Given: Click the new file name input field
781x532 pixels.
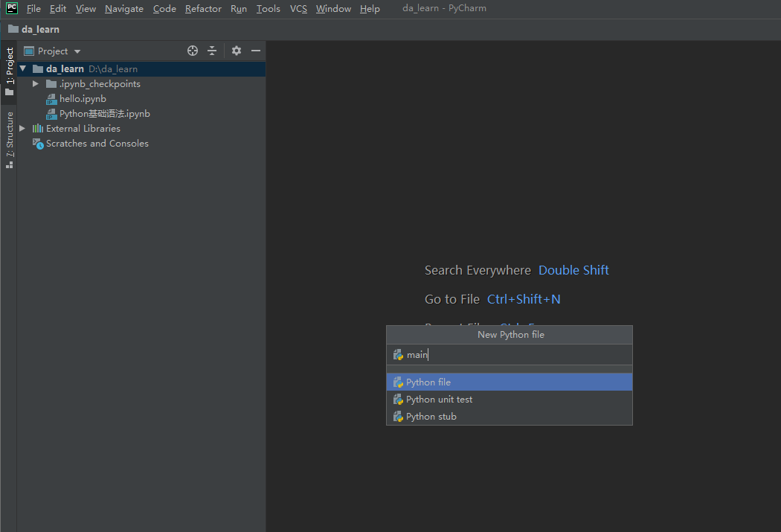Looking at the screenshot, I should coord(509,355).
